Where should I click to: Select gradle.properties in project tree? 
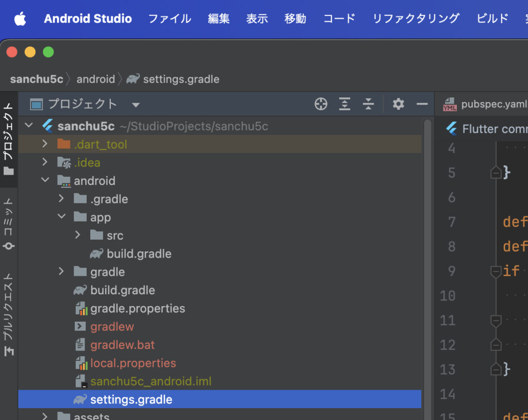click(x=137, y=309)
